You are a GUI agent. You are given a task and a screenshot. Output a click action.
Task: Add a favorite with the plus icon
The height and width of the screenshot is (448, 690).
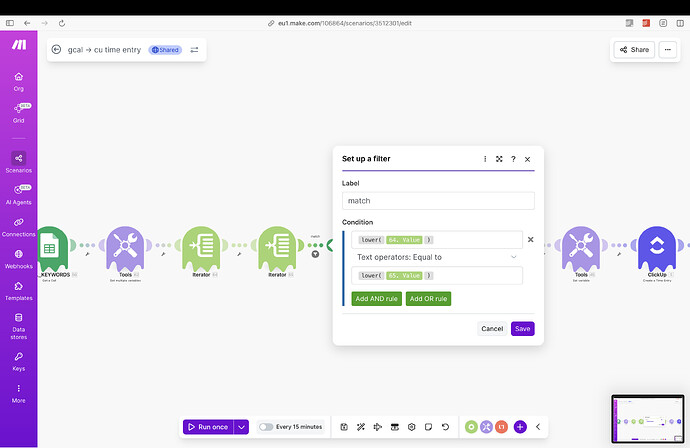coord(520,427)
